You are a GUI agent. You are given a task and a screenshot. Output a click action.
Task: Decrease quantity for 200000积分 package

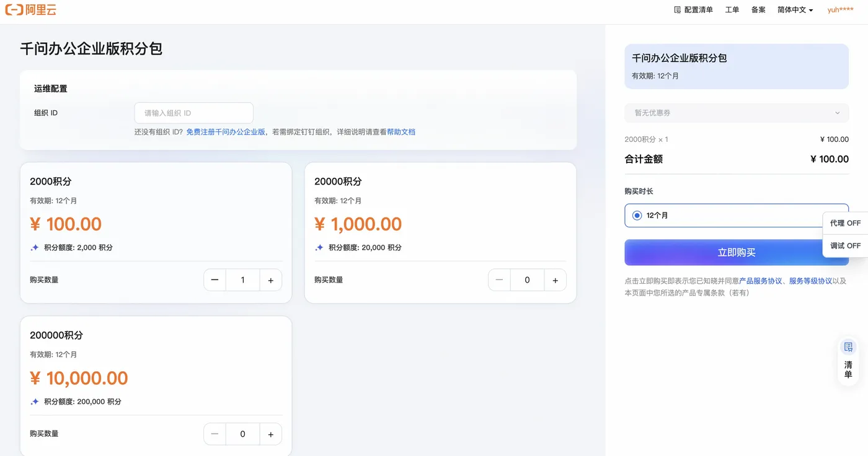click(215, 434)
